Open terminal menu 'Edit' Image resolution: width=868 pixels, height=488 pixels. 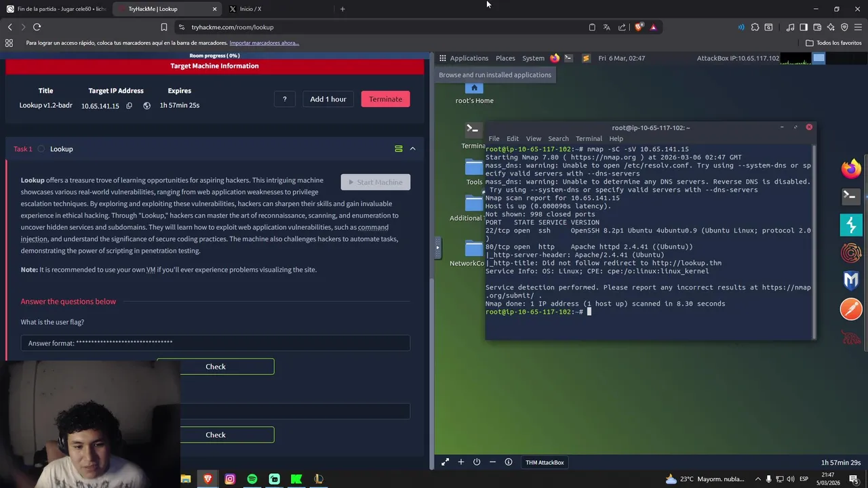click(513, 138)
